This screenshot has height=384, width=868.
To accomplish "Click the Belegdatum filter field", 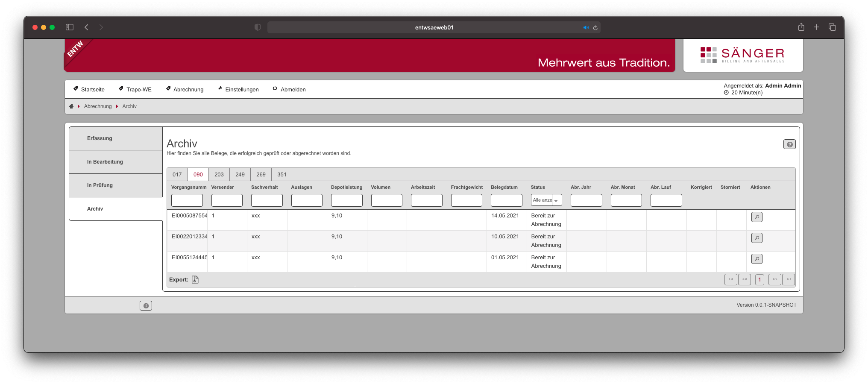I will [x=507, y=200].
